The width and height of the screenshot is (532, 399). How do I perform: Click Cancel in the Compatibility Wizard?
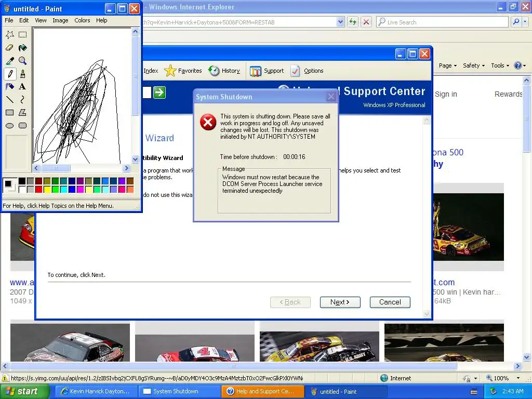tap(390, 302)
